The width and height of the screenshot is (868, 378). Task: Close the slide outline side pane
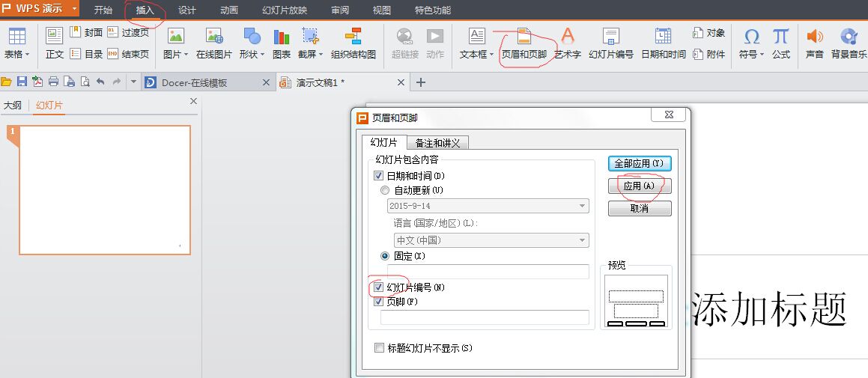[x=193, y=101]
